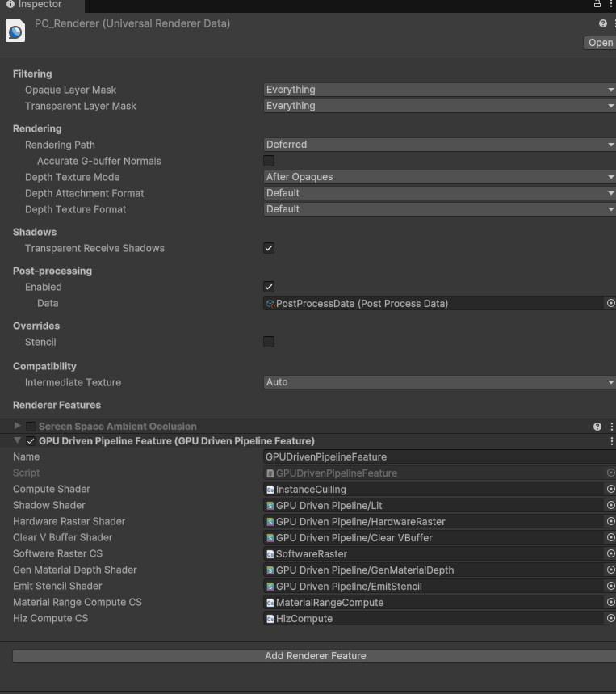Open the help icon beside PC_Renderer title

click(603, 23)
